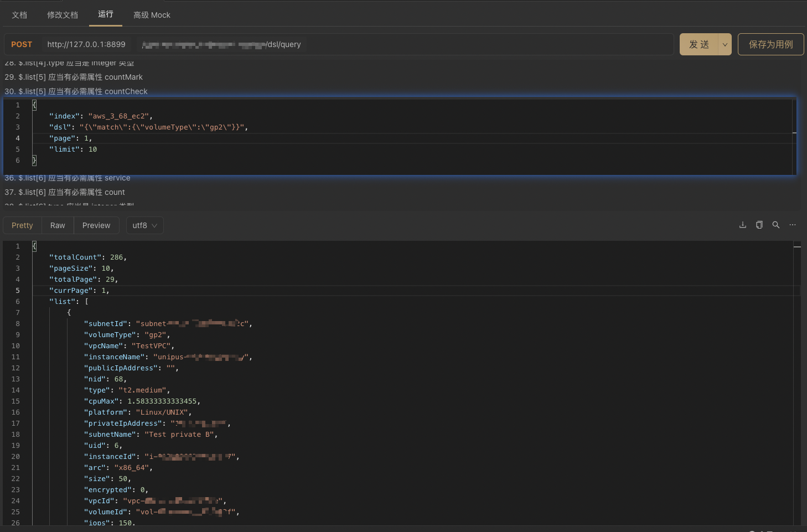The height and width of the screenshot is (532, 807).
Task: Click the "limit": 10 line in body
Action: pos(73,149)
